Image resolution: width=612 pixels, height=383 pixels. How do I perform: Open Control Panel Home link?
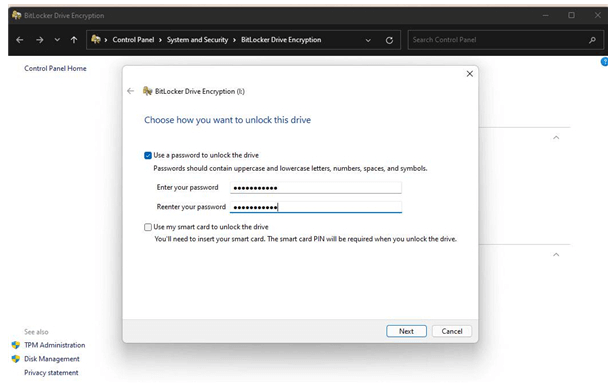point(55,68)
